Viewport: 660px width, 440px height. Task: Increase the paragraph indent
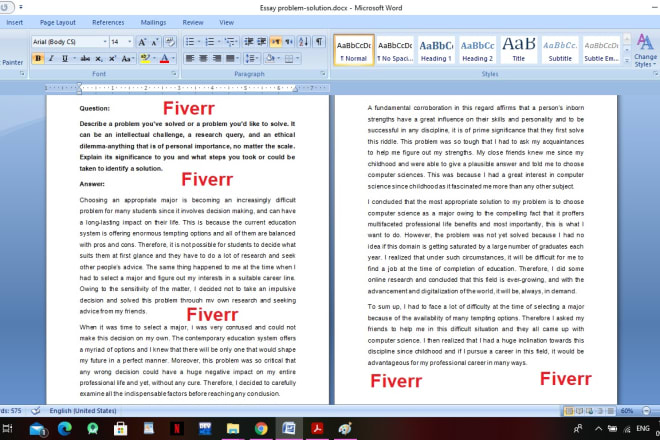(x=261, y=41)
